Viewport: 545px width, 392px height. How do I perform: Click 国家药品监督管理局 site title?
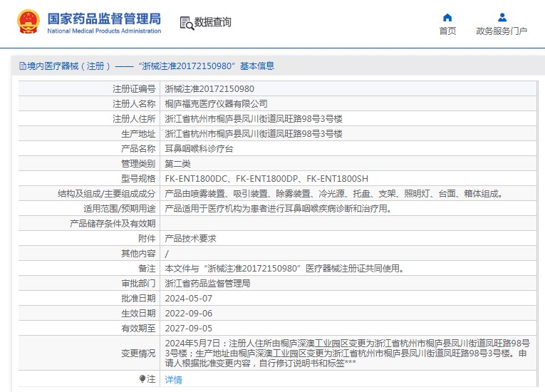[104, 19]
